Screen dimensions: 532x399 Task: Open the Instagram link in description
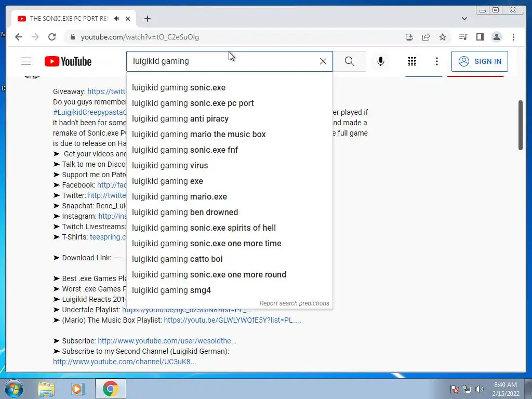click(x=112, y=216)
